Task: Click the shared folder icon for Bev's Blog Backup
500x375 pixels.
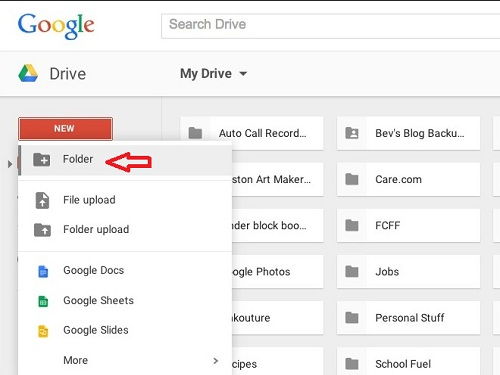Action: tap(352, 133)
